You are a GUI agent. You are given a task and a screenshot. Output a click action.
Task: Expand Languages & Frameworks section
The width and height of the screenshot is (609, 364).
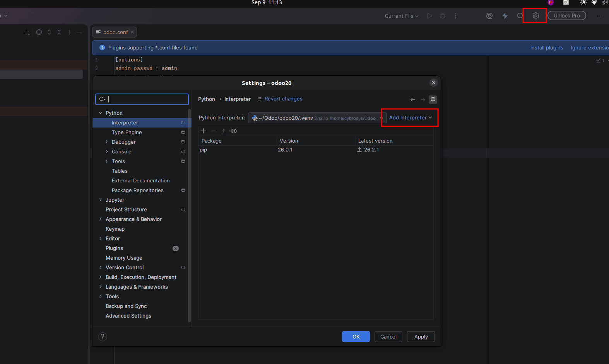pyautogui.click(x=101, y=287)
